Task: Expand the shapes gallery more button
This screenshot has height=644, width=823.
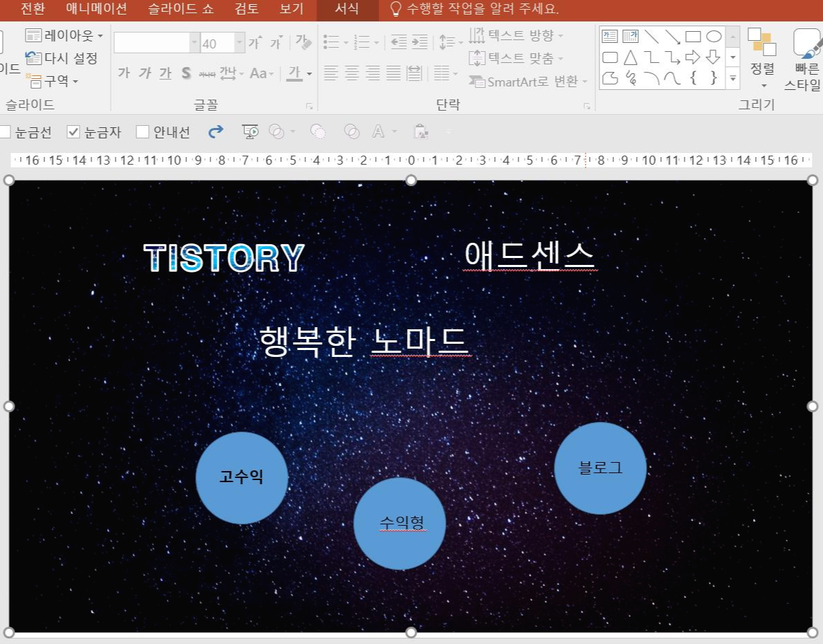Action: 733,79
